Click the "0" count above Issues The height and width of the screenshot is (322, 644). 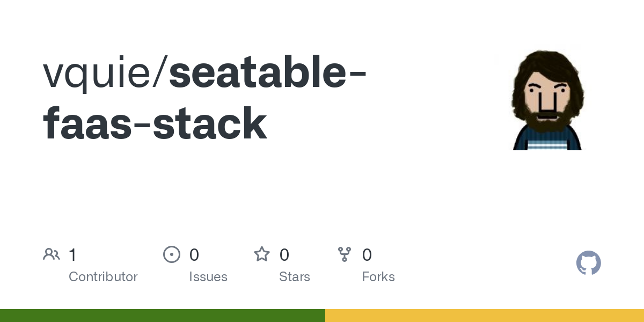[194, 254]
